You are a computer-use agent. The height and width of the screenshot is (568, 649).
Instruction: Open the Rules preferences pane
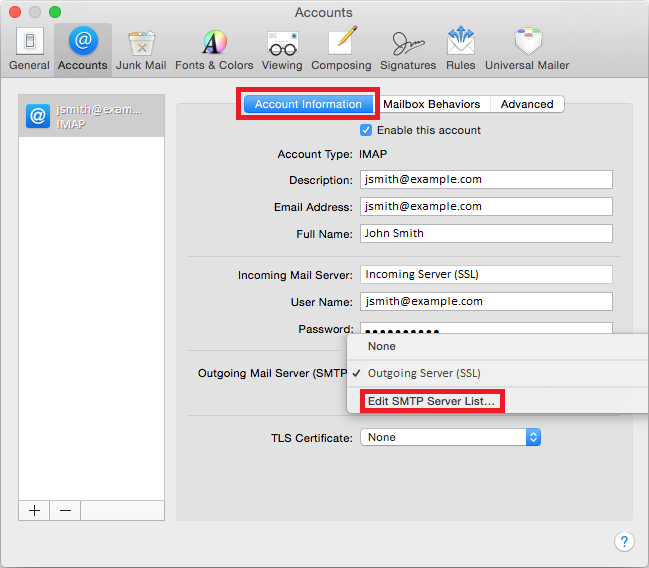pos(461,49)
